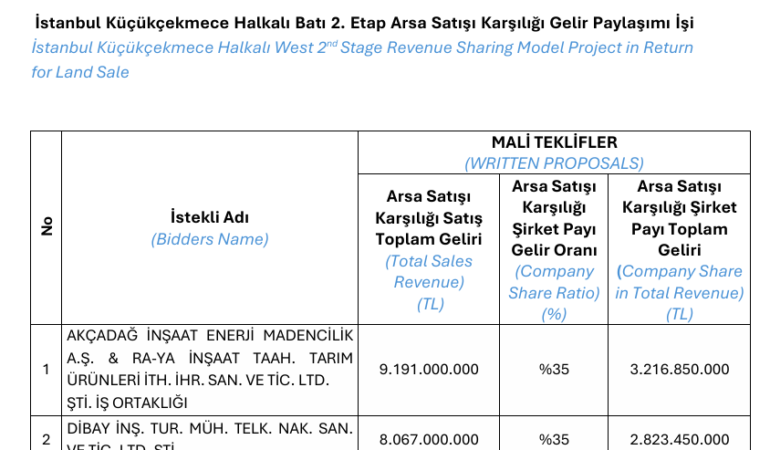Click 'Arsa Satışı Karşılığı Satış Toplam Geliri' header
This screenshot has height=450, width=770.
[429, 218]
